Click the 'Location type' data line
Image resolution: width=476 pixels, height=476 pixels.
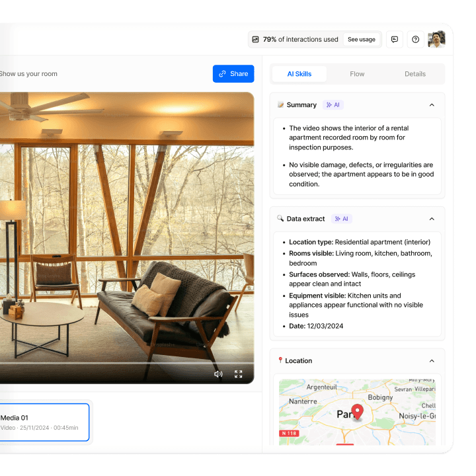point(360,242)
